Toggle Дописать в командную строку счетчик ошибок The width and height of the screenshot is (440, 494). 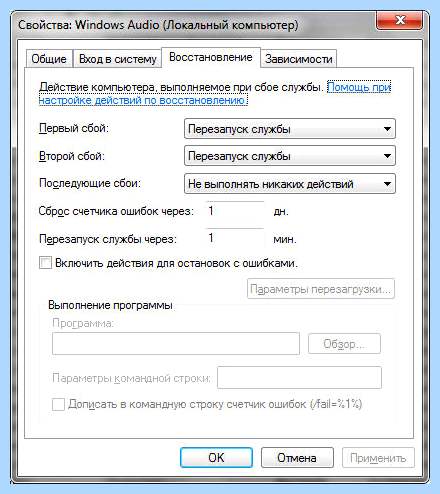pyautogui.click(x=58, y=405)
